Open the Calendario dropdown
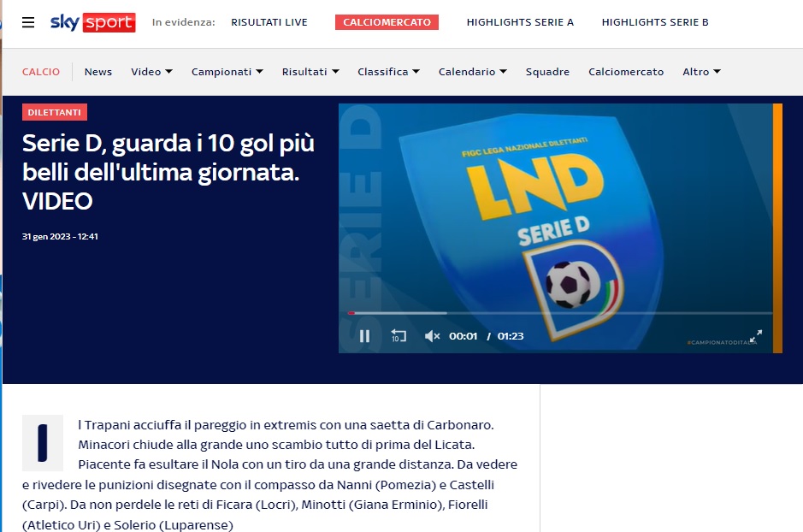This screenshot has height=532, width=803. coord(472,72)
